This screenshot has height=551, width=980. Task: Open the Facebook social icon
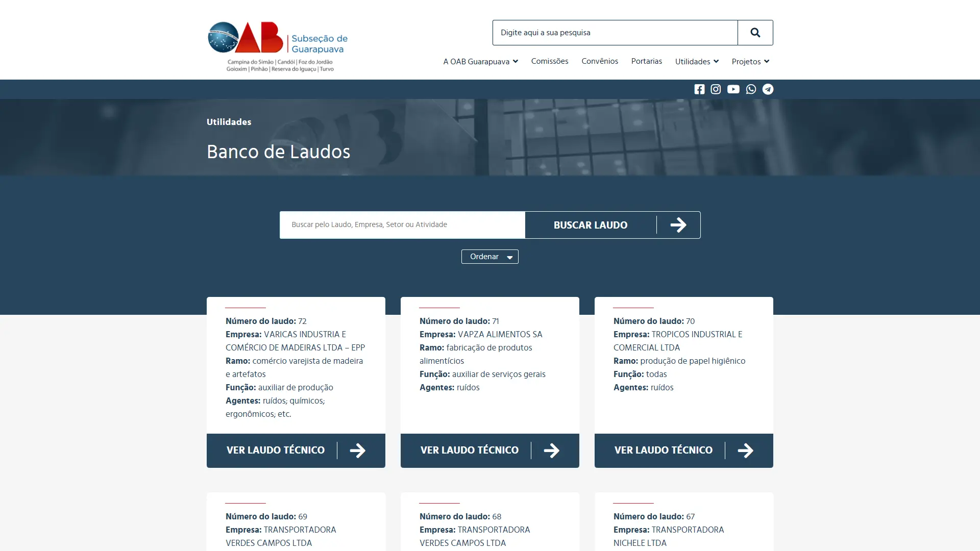point(699,89)
